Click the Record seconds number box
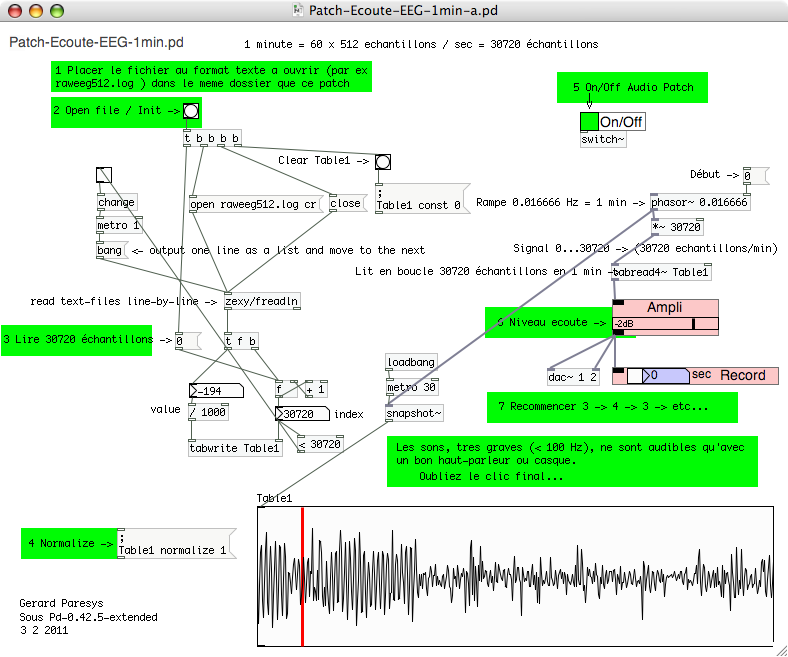 [x=666, y=376]
